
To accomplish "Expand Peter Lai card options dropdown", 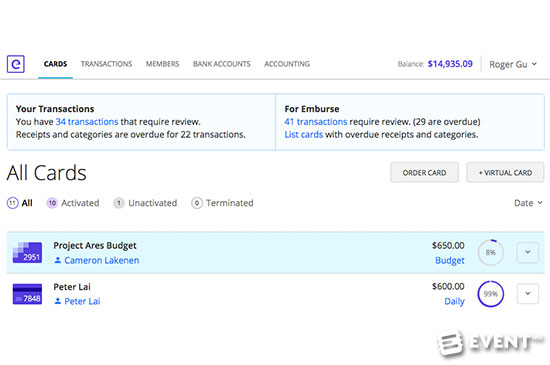I will (x=528, y=293).
